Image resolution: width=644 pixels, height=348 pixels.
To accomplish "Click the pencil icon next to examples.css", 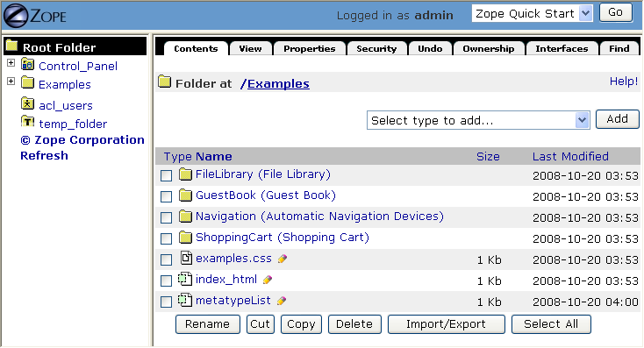I will (x=283, y=259).
